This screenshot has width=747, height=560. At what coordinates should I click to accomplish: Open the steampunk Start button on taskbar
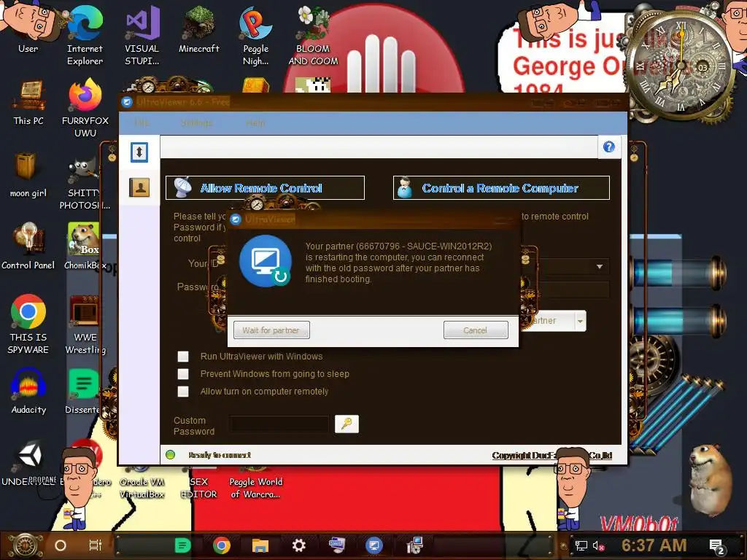(x=26, y=545)
